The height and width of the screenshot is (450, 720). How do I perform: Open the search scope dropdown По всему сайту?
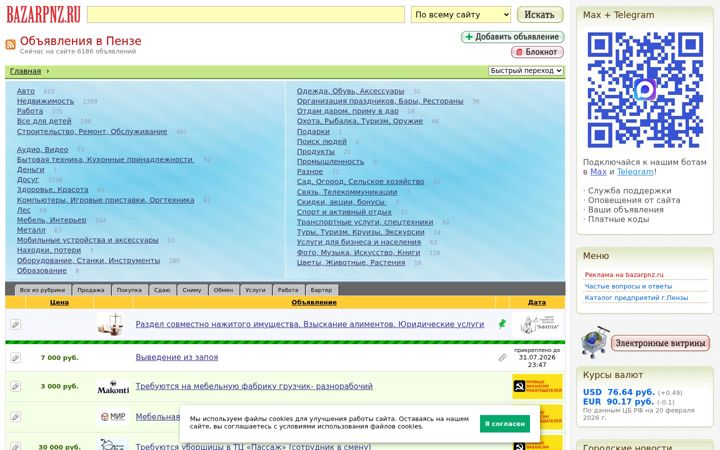point(461,15)
